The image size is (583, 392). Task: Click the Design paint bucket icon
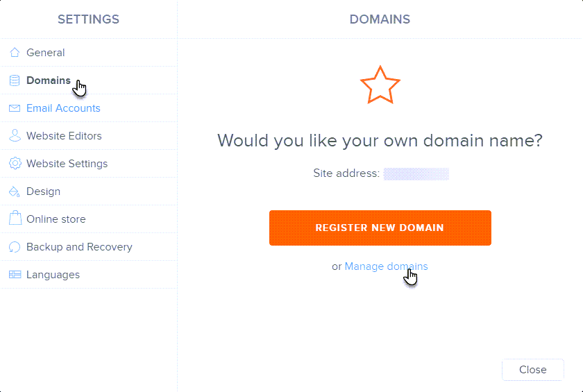(x=15, y=191)
